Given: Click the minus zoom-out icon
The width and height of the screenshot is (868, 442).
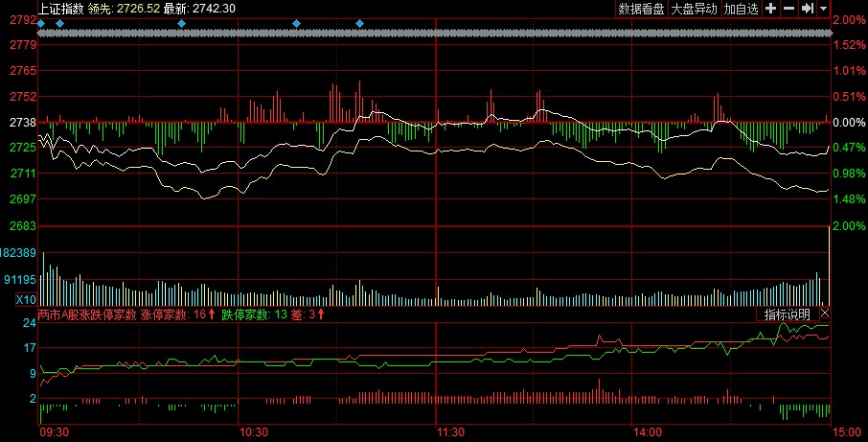Looking at the screenshot, I should tap(788, 9).
